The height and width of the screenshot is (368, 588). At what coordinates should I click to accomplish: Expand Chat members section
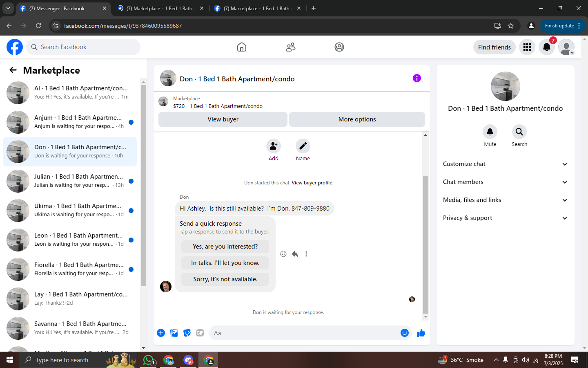click(506, 182)
